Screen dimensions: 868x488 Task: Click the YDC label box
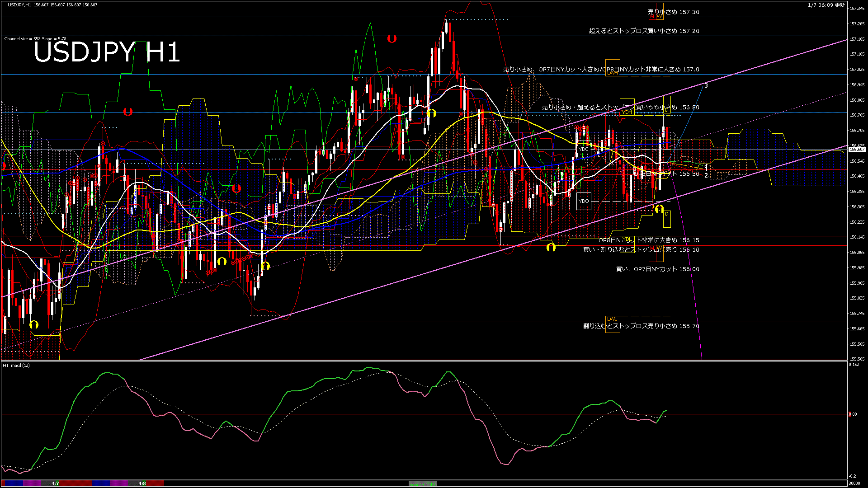[584, 149]
